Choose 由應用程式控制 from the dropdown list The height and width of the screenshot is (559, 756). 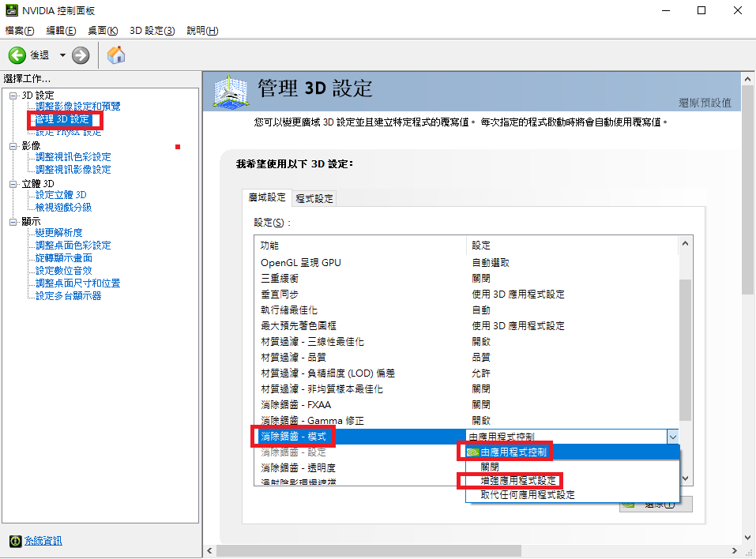point(573,452)
